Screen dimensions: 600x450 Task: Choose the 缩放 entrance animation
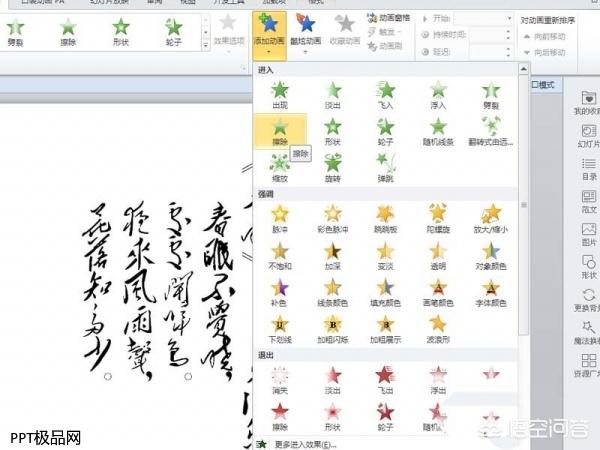point(280,168)
